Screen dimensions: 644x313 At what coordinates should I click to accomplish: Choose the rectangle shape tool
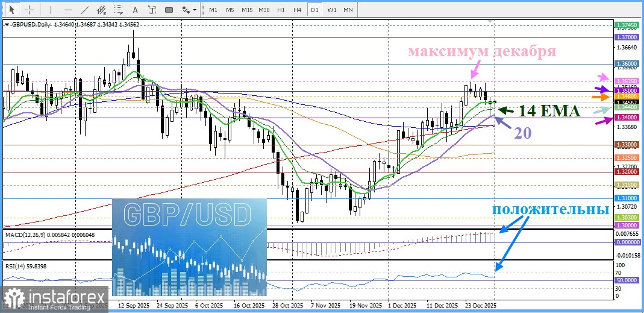click(169, 10)
